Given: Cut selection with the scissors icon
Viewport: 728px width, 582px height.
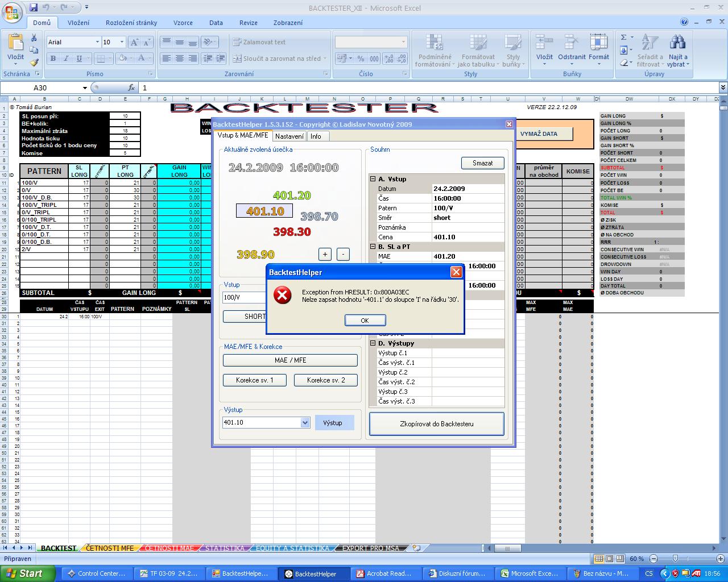Looking at the screenshot, I should [34, 38].
